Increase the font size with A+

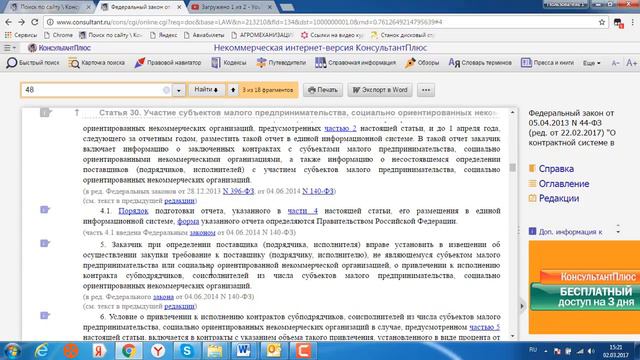tap(631, 63)
